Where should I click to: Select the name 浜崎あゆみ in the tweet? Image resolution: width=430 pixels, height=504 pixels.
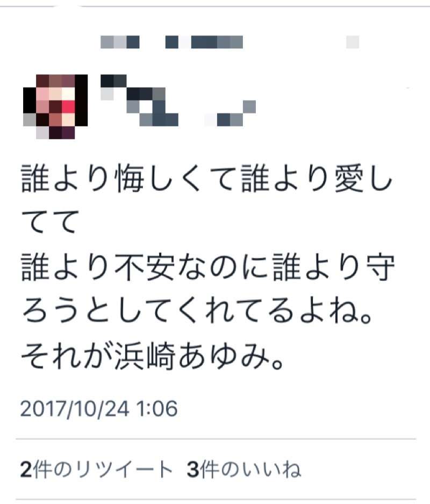tap(192, 357)
